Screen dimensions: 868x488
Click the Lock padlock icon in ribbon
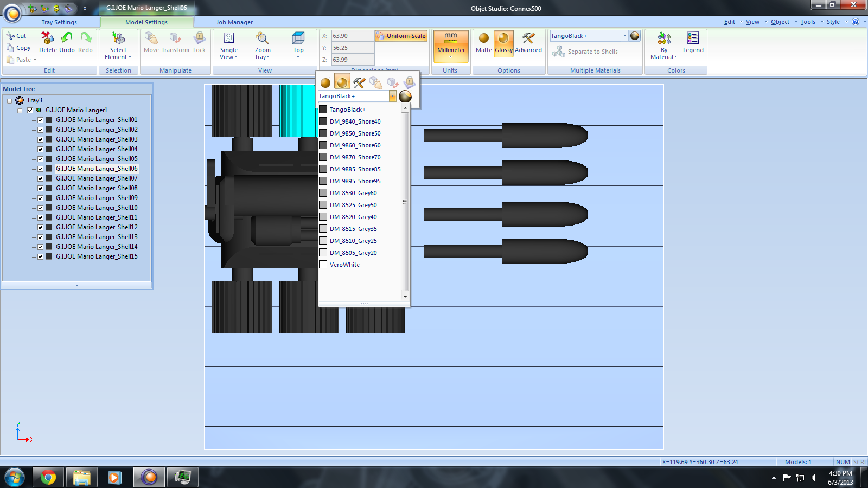point(200,38)
